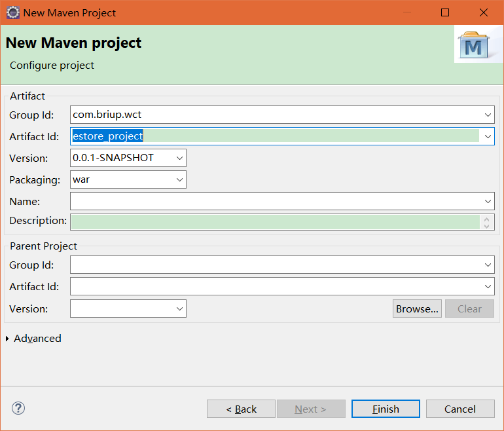This screenshot has height=431, width=504.
Task: Click the disabled Next > button
Action: 311,409
